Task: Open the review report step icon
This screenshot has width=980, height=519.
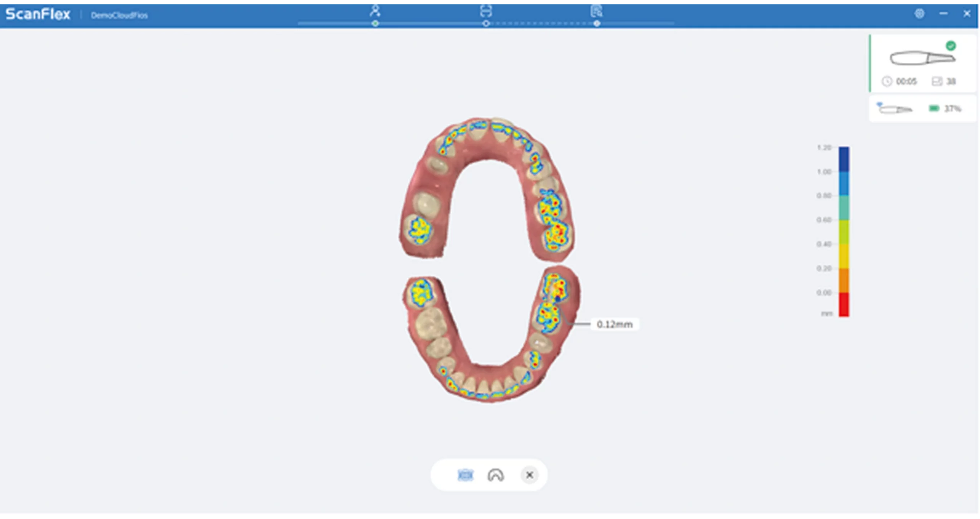Action: 596,11
